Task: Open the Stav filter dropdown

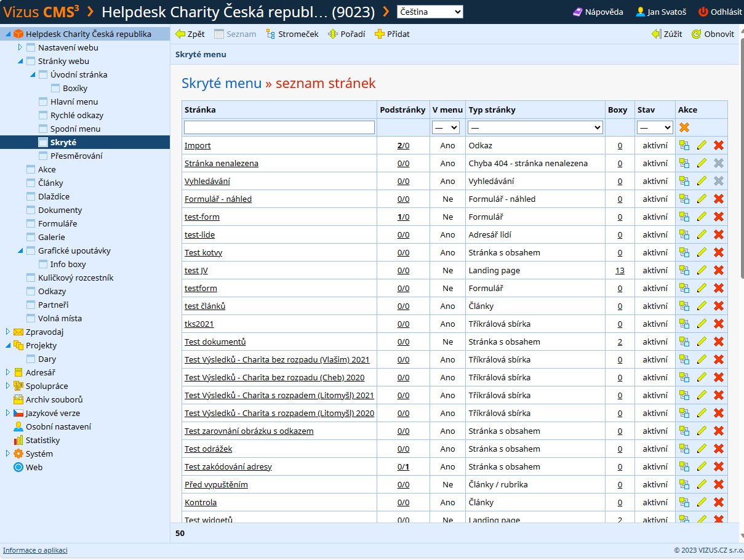Action: 655,127
